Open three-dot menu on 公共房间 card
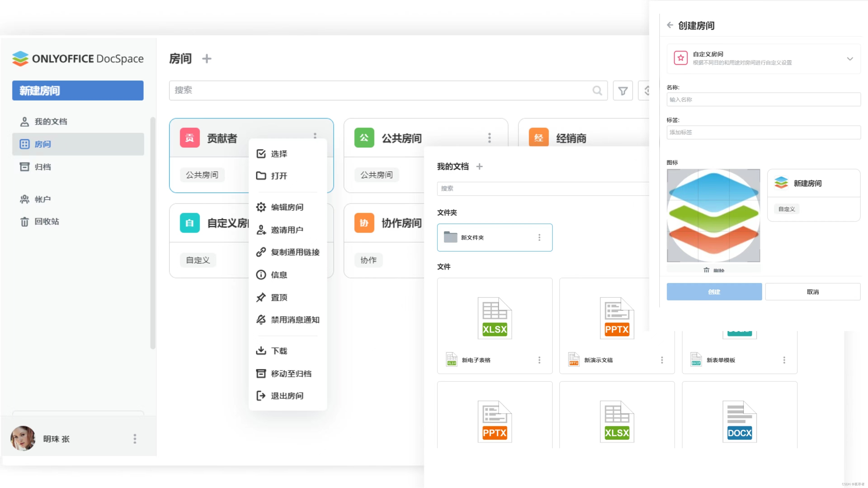 [x=489, y=138]
